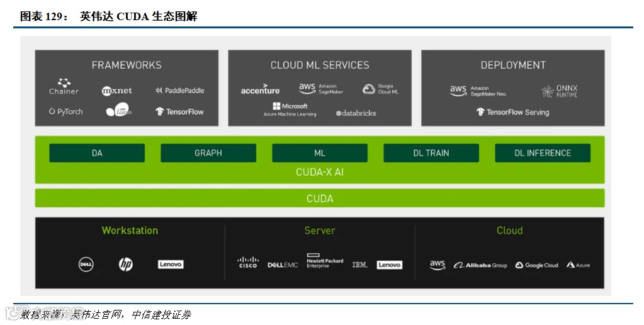Click the Lenovo logo under Server
Screen dimensions: 644x325
(389, 265)
